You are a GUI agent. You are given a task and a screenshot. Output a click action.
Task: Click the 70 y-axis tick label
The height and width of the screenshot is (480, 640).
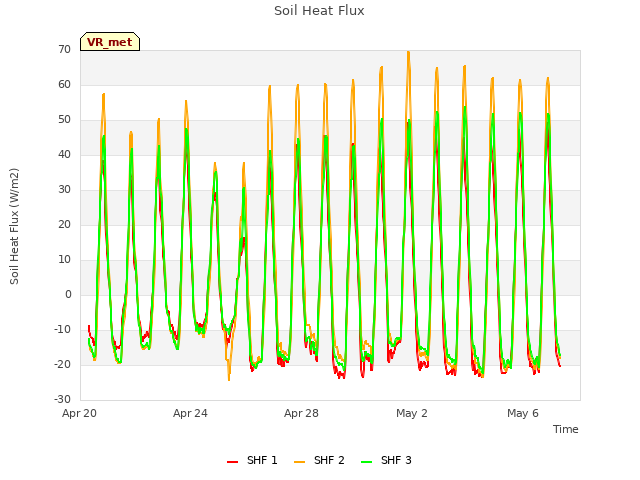[64, 49]
